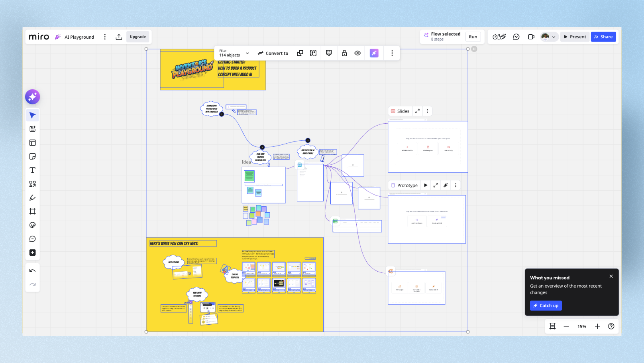The width and height of the screenshot is (644, 363).
Task: Click the Miro AI sparkle icon in sidebar
Action: pos(32,97)
